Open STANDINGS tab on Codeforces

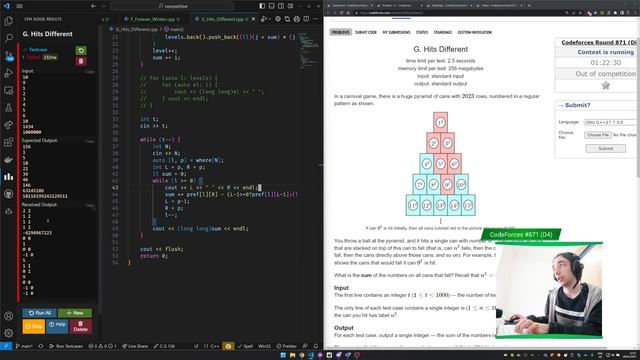(x=443, y=32)
